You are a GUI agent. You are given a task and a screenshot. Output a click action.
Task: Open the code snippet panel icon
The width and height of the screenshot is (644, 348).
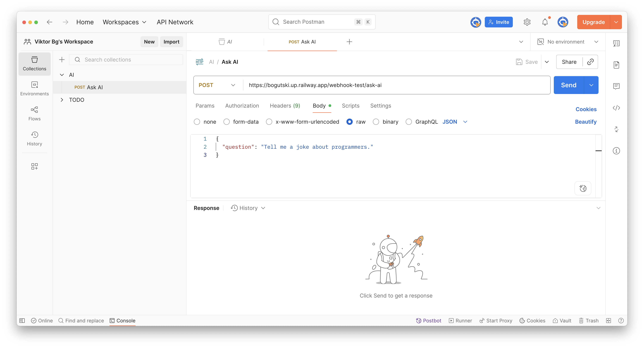616,108
